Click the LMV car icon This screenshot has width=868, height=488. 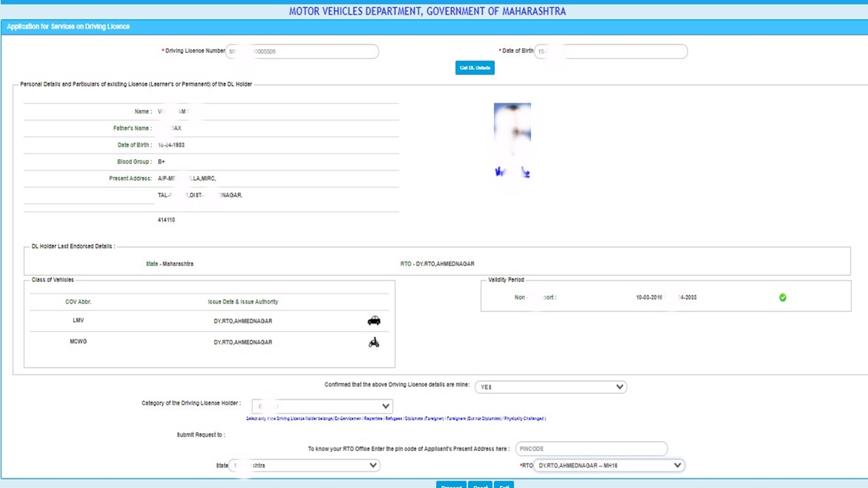(x=374, y=321)
